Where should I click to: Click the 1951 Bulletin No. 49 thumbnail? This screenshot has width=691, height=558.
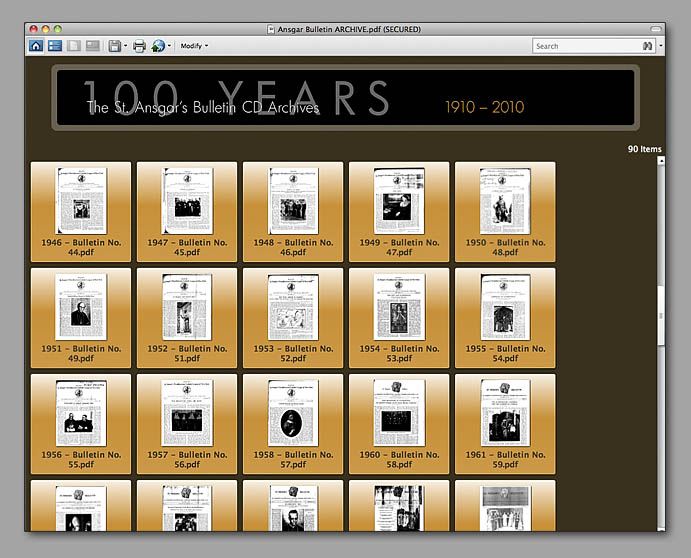click(81, 307)
